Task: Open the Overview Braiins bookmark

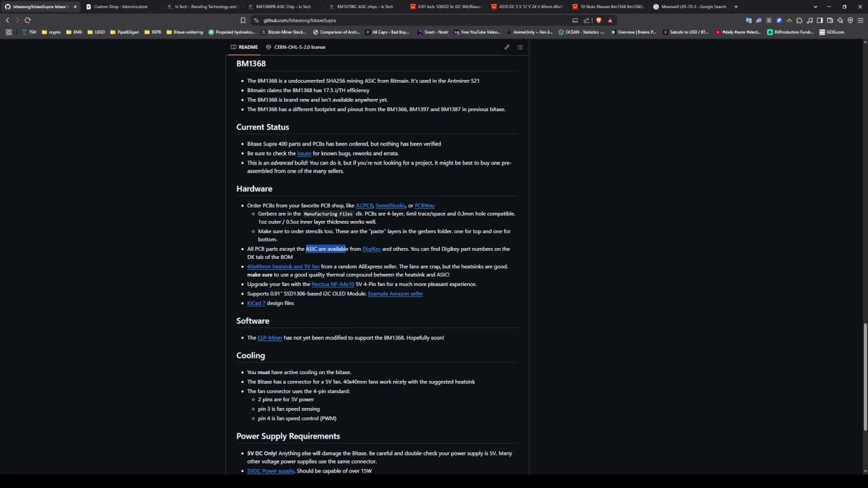Action: [634, 32]
